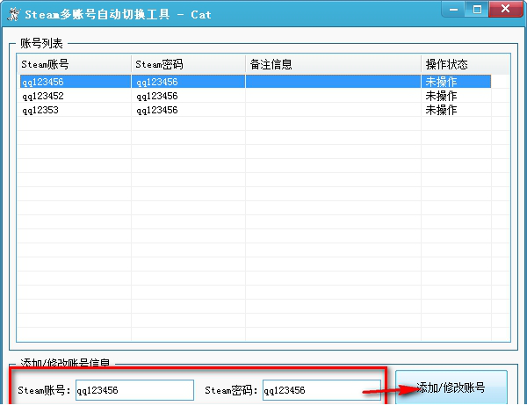Click the 添加/修改账号 button
This screenshot has width=527, height=420.
pos(451,387)
